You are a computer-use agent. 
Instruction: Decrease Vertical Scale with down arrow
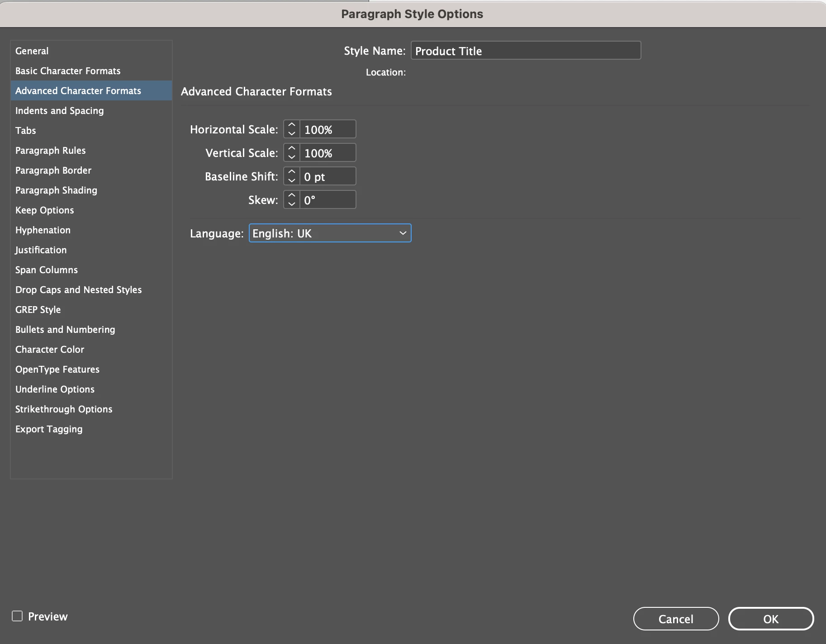[x=292, y=157]
